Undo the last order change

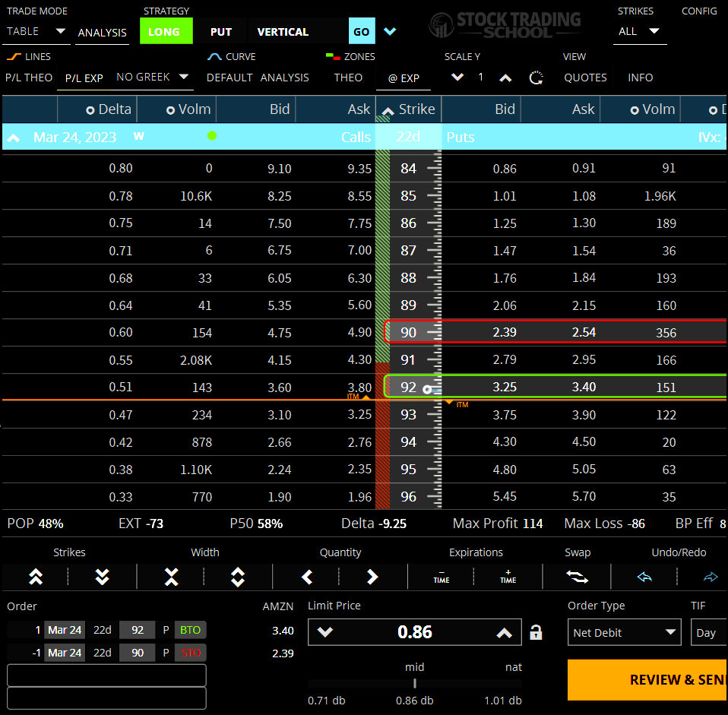click(644, 577)
